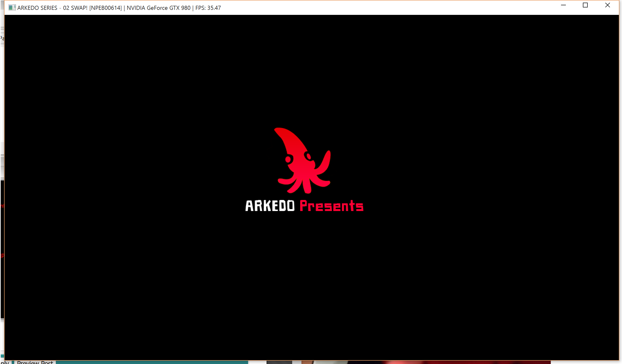This screenshot has height=364, width=622.
Task: Maximize the ARKEDO SERIES game window
Action: 585,5
